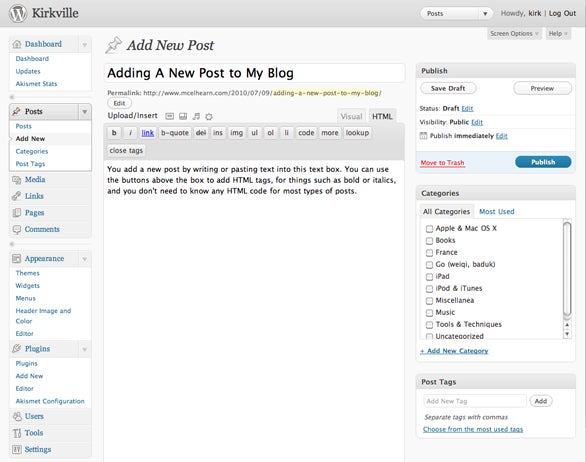This screenshot has width=586, height=462.
Task: Click the Posts pushpin icon in sidebar
Action: pos(16,111)
